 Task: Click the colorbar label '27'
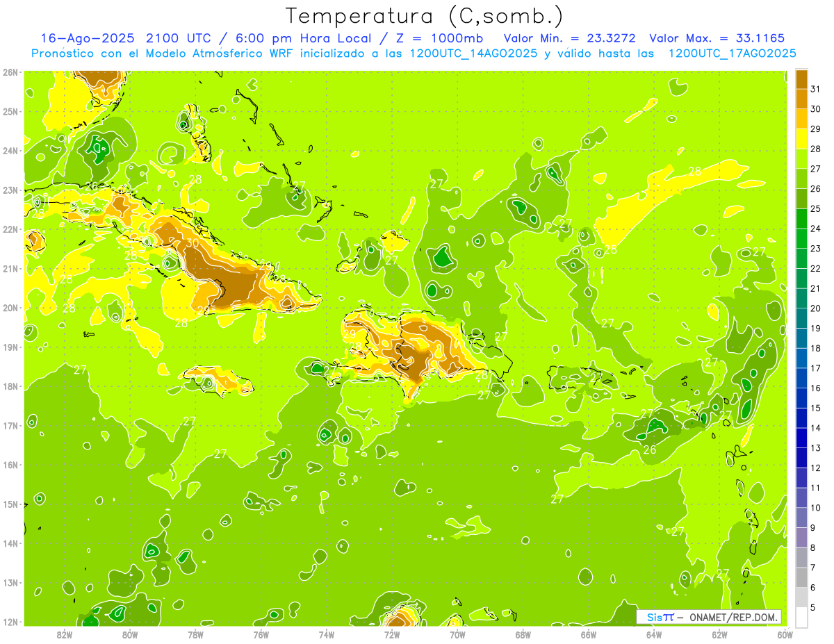pos(816,169)
